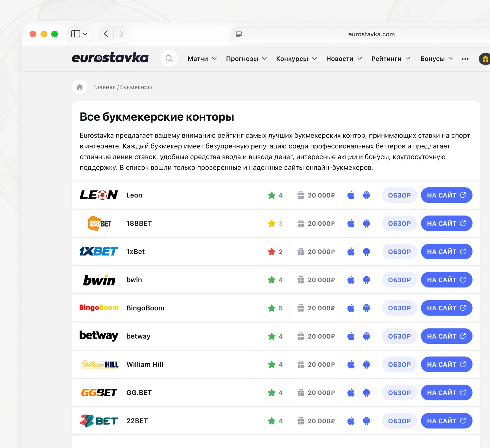Open sidebar dropdown chevron in browser toolbar

(x=85, y=34)
